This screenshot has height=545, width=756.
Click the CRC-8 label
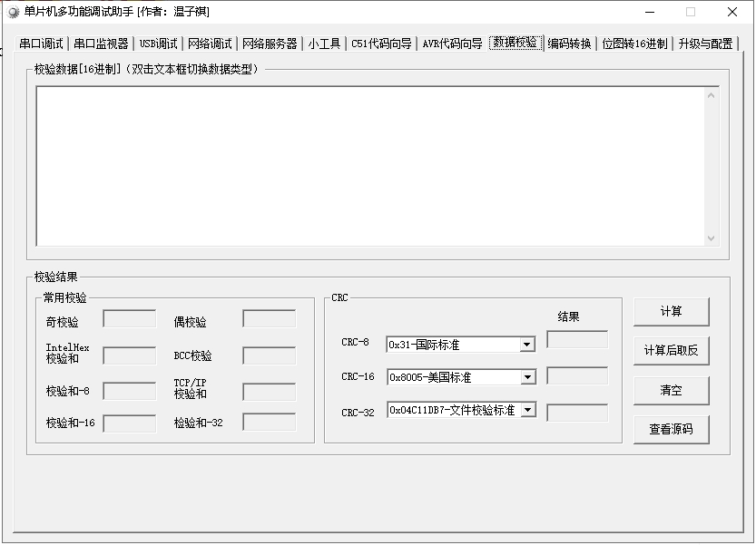[355, 342]
